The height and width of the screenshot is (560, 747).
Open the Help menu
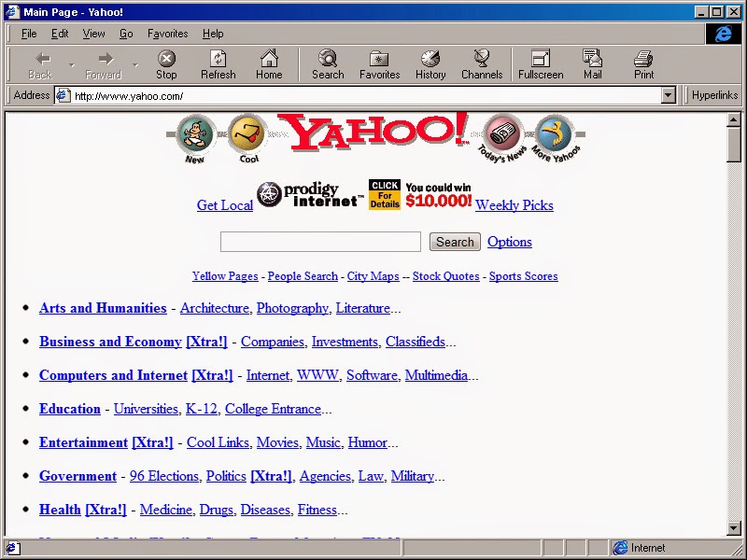[x=213, y=34]
